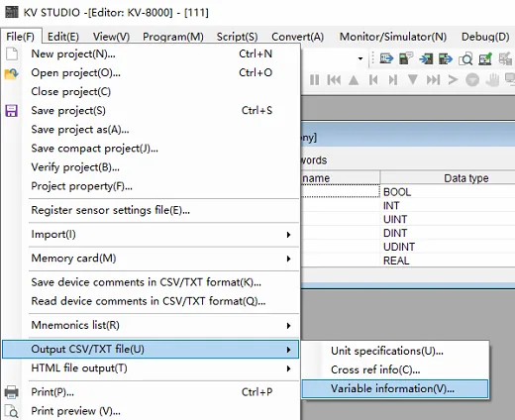Select the DINT data type cell
This screenshot has width=515, height=420.
pos(448,233)
